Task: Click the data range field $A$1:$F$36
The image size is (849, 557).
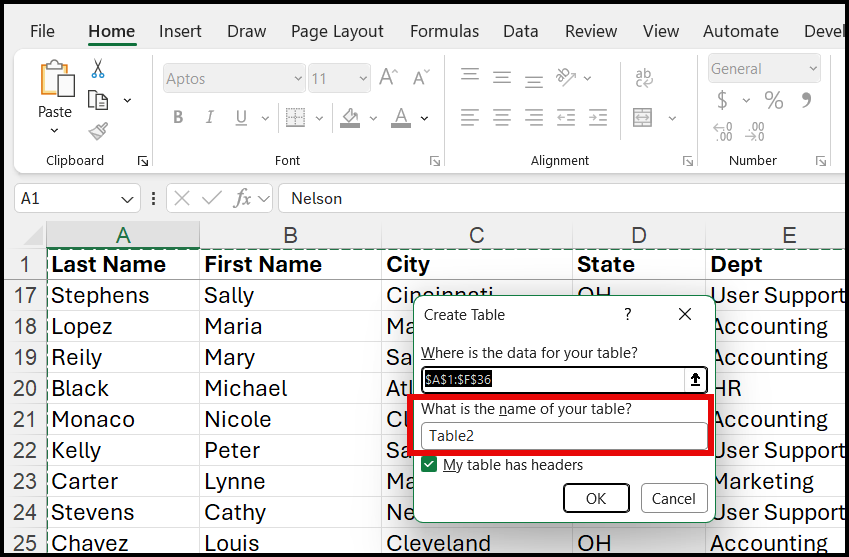Action: click(x=553, y=379)
